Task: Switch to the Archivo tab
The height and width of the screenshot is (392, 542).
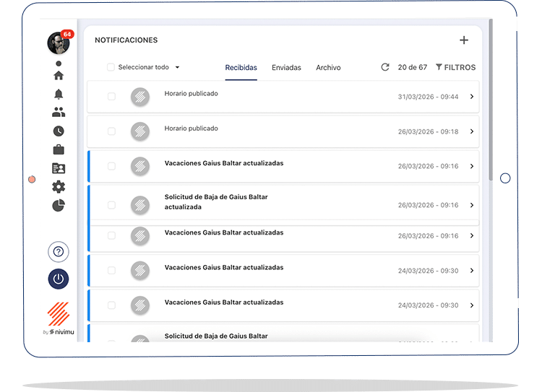Action: [328, 68]
